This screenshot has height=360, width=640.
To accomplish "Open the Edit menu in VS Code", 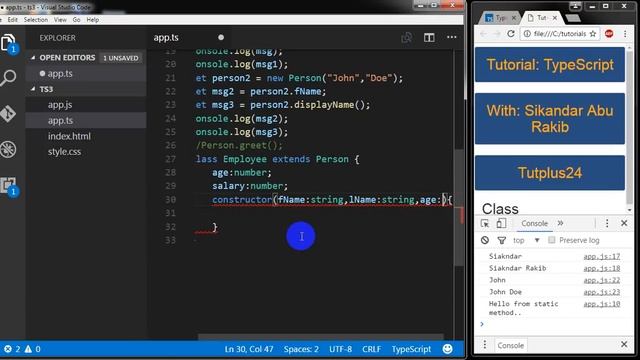I will (13, 20).
